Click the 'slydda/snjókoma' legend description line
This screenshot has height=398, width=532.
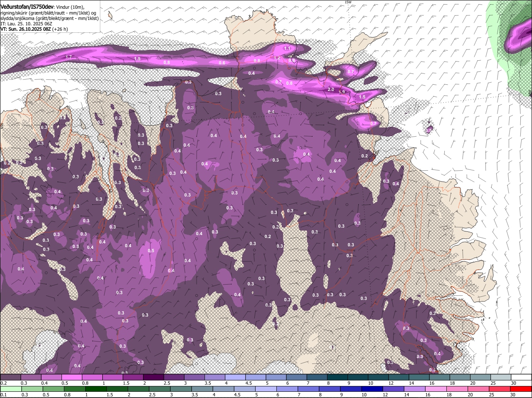49,18
